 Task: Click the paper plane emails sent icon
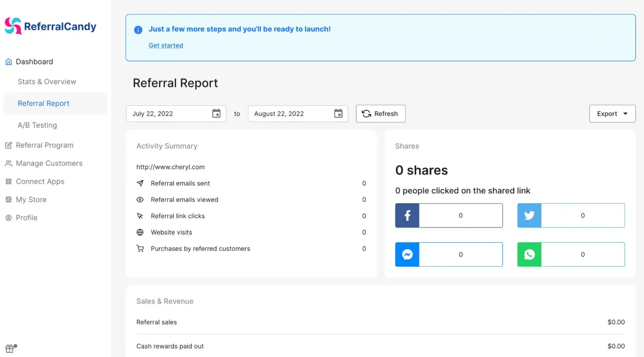coord(140,183)
